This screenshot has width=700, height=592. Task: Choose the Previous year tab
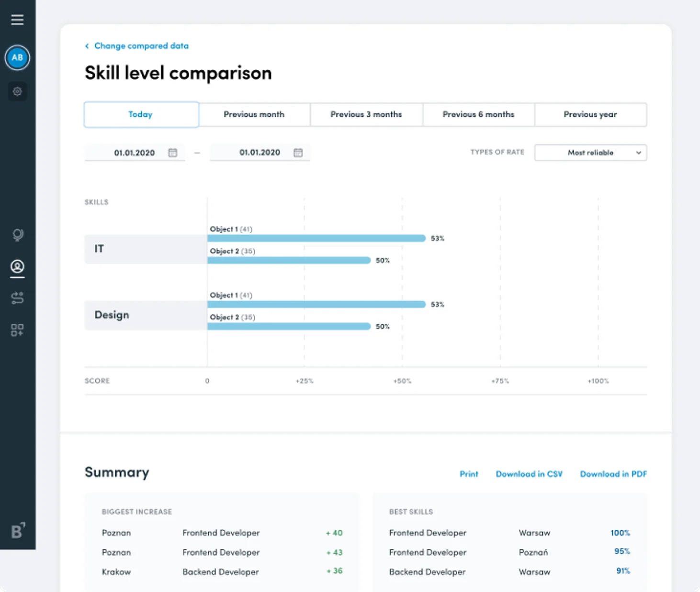coord(590,114)
